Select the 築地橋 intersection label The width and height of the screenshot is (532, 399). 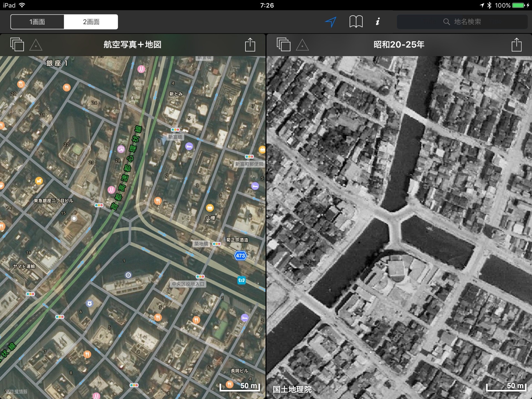point(201,244)
